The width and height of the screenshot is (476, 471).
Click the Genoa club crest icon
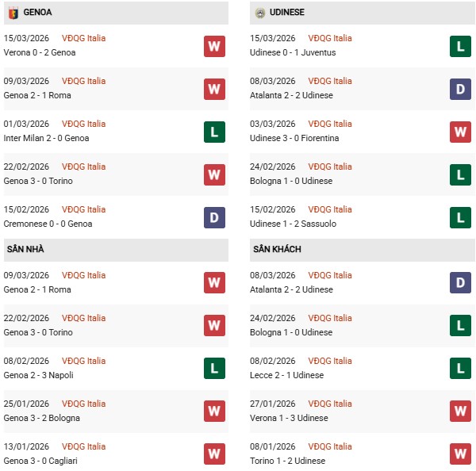[13, 13]
